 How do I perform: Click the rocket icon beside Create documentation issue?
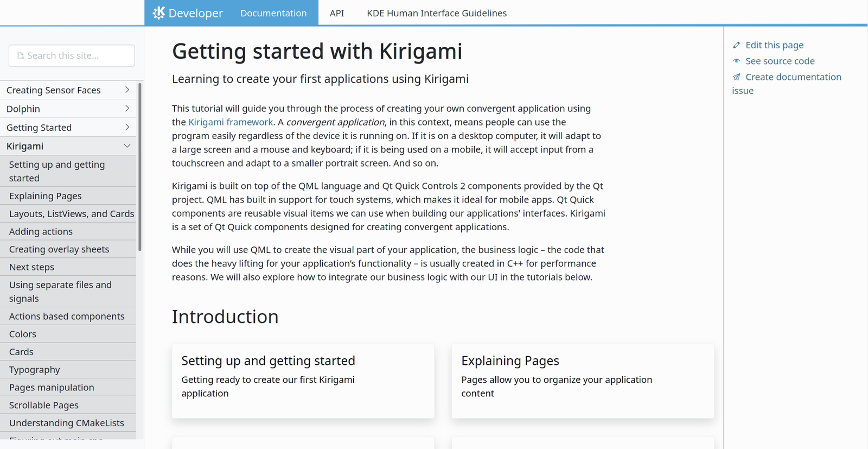(736, 77)
